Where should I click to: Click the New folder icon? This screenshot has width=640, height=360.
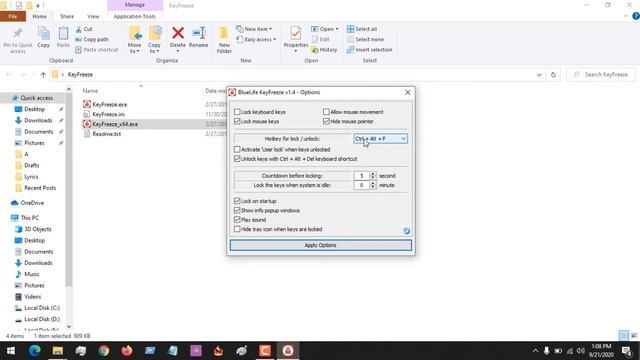coord(224,33)
